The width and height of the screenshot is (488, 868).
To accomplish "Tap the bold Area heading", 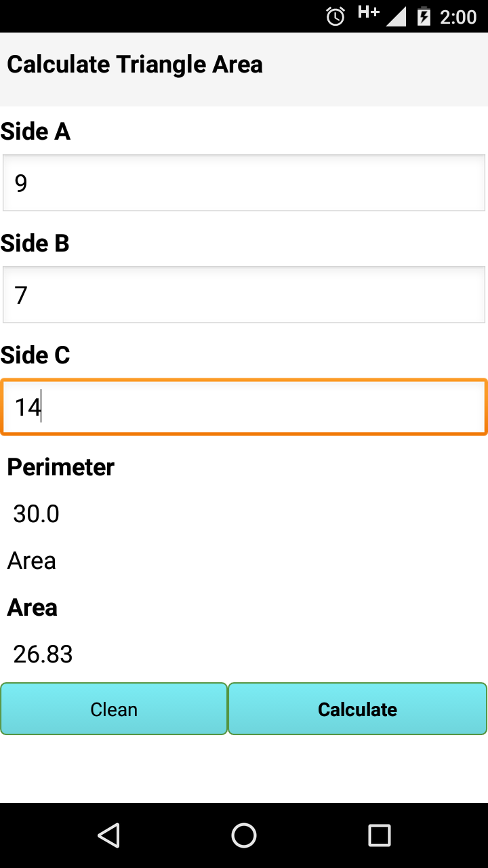I will click(x=33, y=608).
